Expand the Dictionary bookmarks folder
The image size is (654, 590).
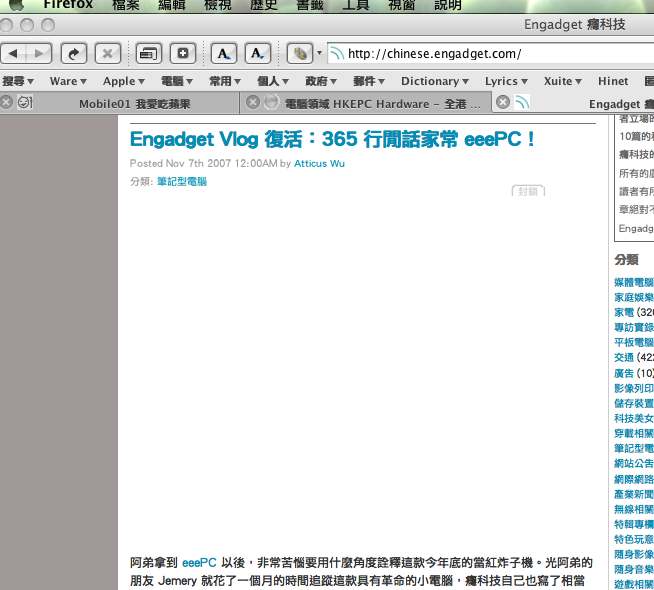(x=435, y=81)
